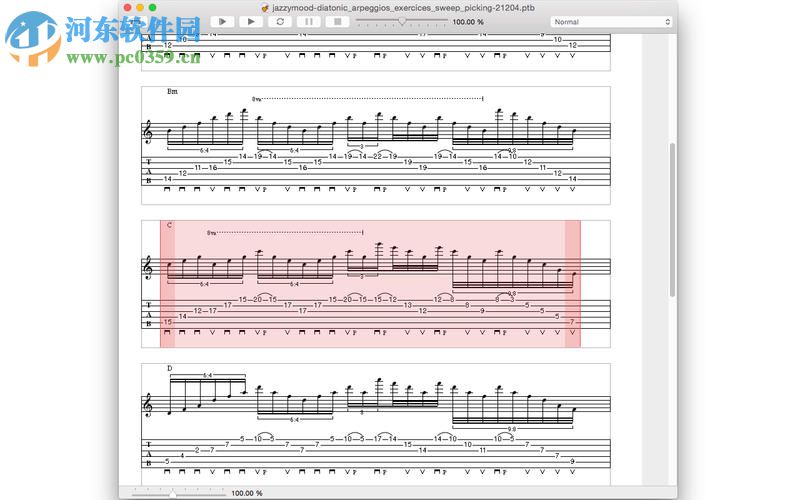Click the 100.00 % zoom value at bottom
The image size is (800, 500).
[247, 493]
